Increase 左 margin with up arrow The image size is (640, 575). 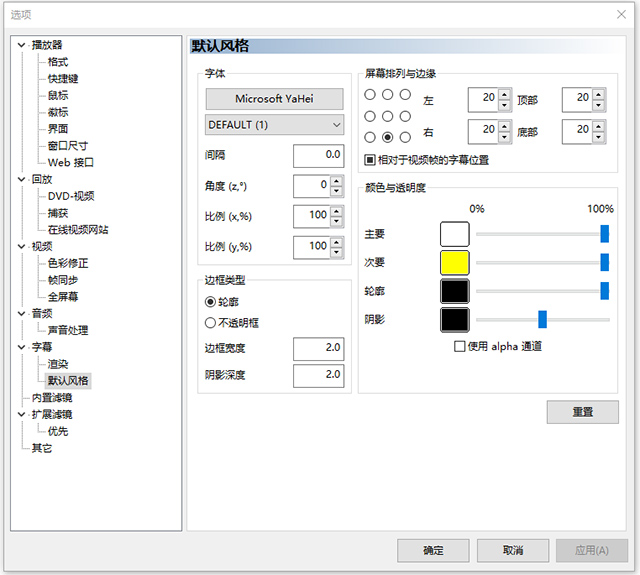coord(504,95)
